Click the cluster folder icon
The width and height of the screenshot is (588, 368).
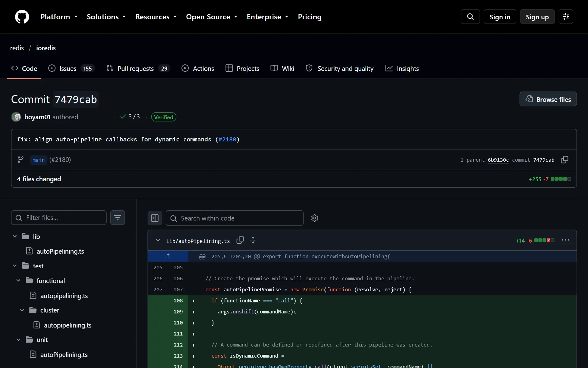click(x=33, y=310)
